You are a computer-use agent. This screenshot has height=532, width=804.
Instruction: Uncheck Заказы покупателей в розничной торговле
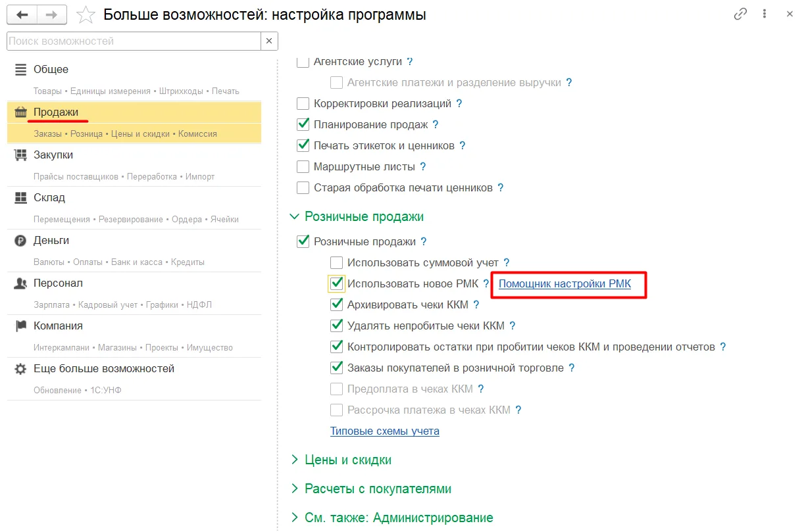(x=337, y=368)
